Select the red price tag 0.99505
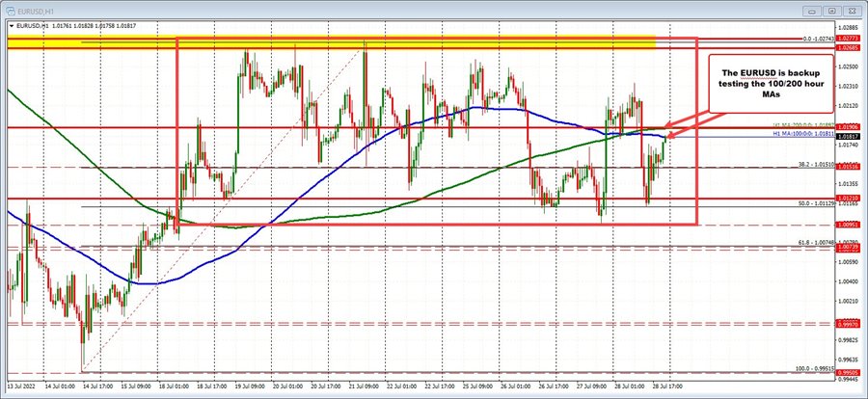 pyautogui.click(x=846, y=372)
